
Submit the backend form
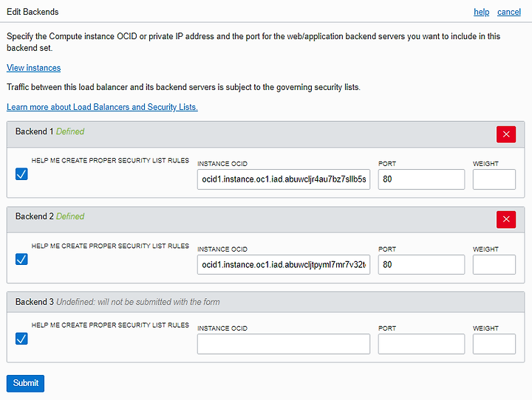tap(25, 383)
